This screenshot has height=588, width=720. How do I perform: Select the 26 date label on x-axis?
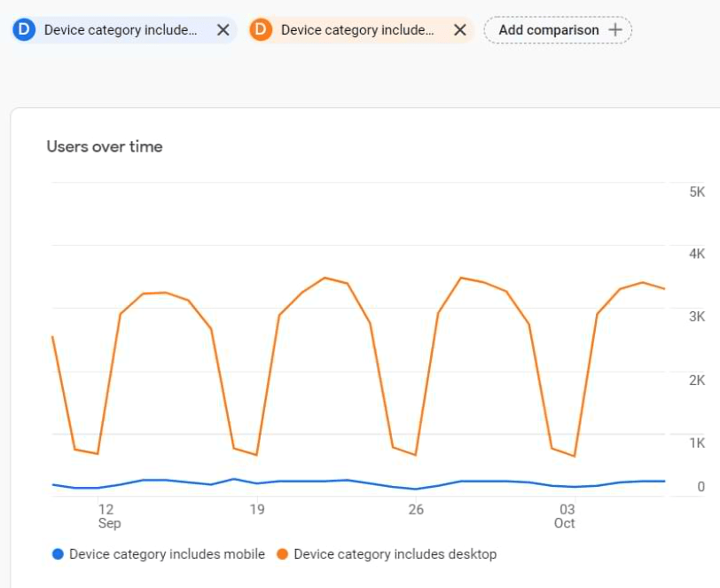(x=416, y=510)
